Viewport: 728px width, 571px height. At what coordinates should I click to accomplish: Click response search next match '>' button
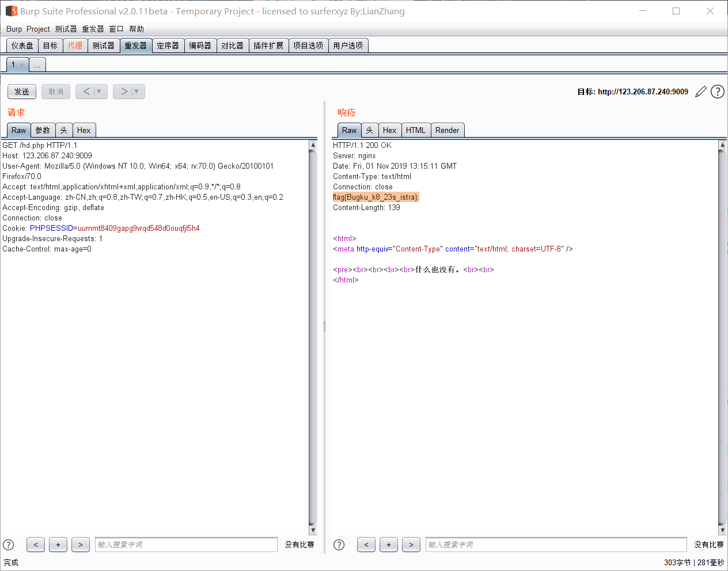click(411, 545)
